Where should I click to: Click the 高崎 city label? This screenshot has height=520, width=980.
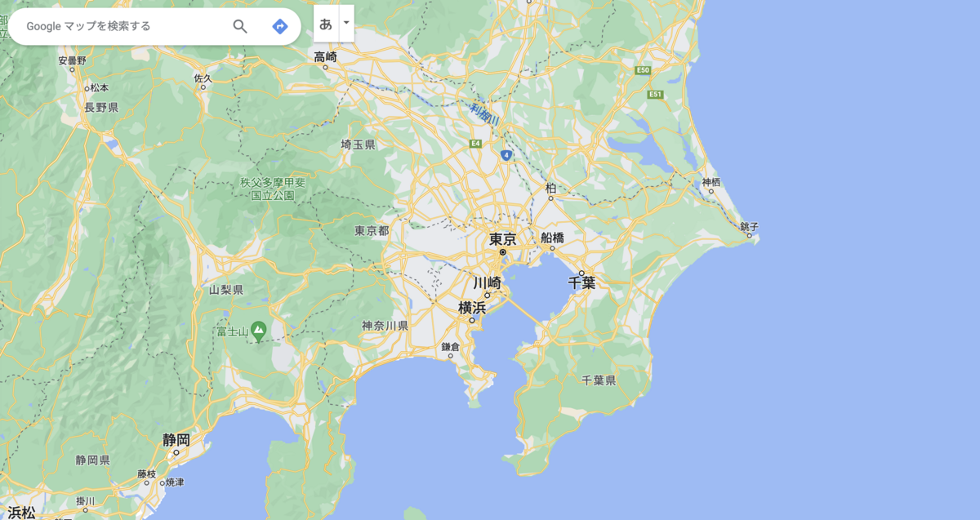[325, 56]
